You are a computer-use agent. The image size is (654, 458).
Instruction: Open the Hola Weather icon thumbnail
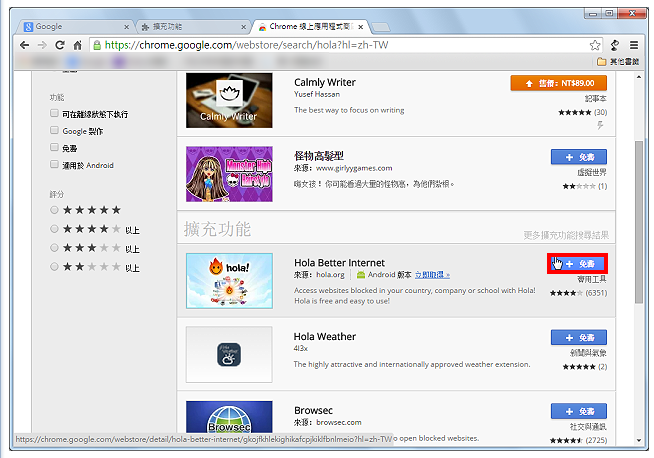pos(229,355)
